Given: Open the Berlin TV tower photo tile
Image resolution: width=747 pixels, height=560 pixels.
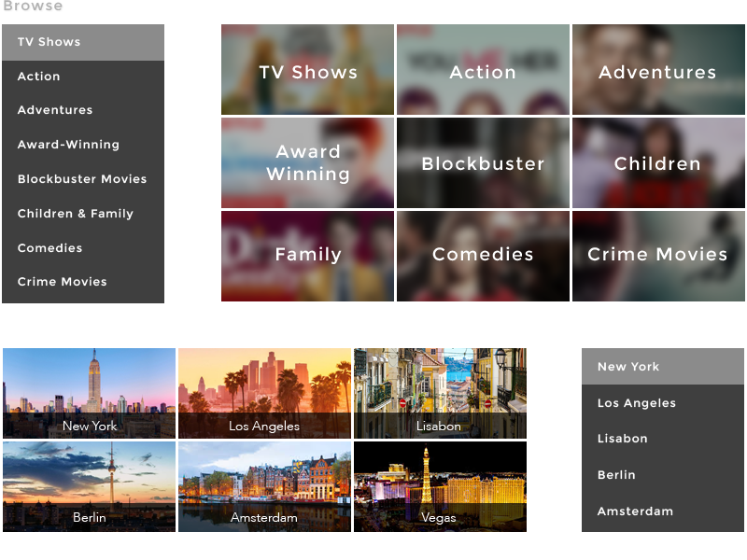Looking at the screenshot, I should [x=89, y=486].
